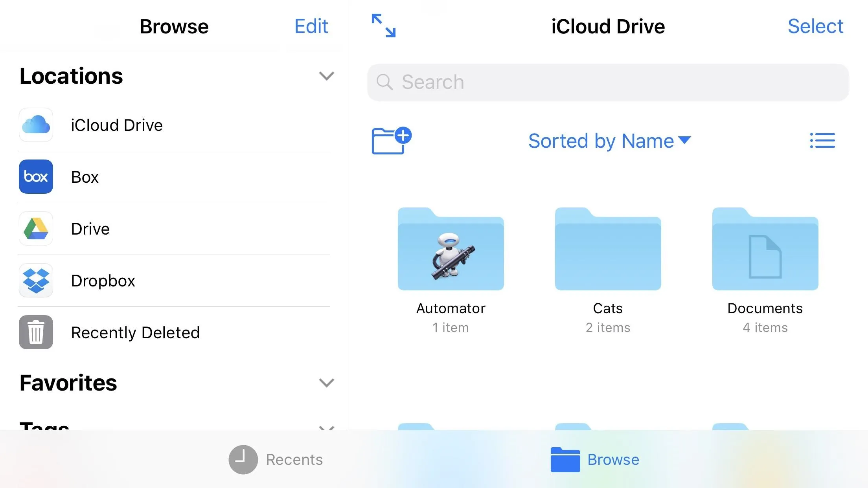
Task: Click the Select button
Action: pos(816,26)
